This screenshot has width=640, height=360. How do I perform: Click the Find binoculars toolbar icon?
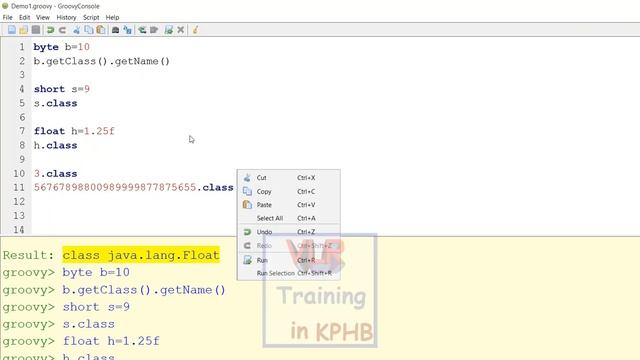point(116,30)
